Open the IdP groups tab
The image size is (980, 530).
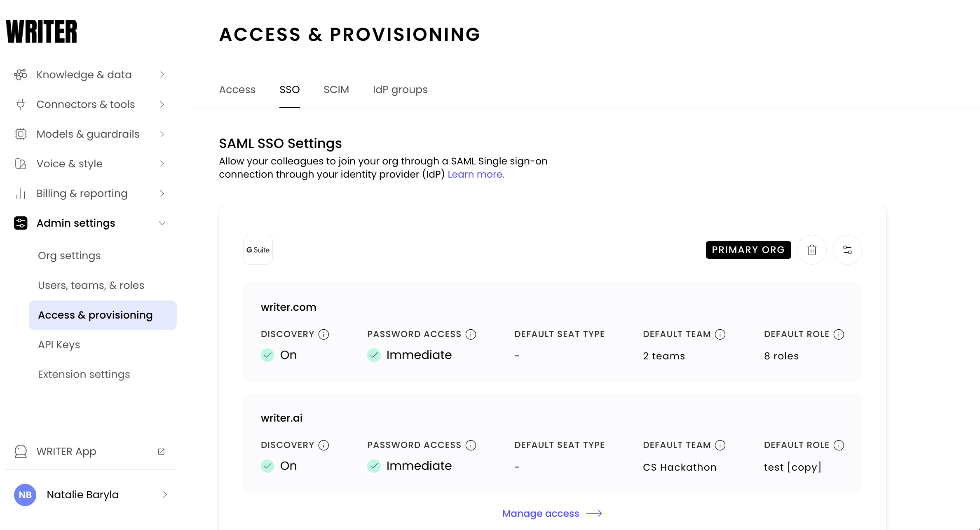coord(400,89)
